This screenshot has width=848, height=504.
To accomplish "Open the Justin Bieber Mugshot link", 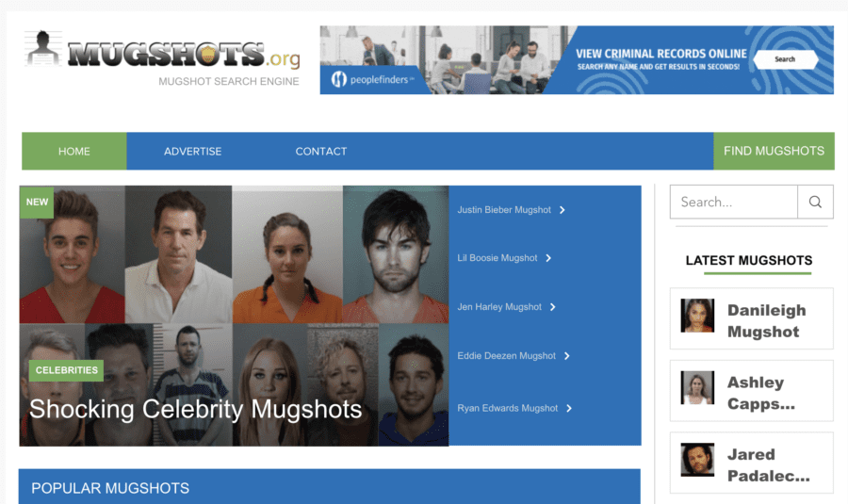I will tap(504, 210).
